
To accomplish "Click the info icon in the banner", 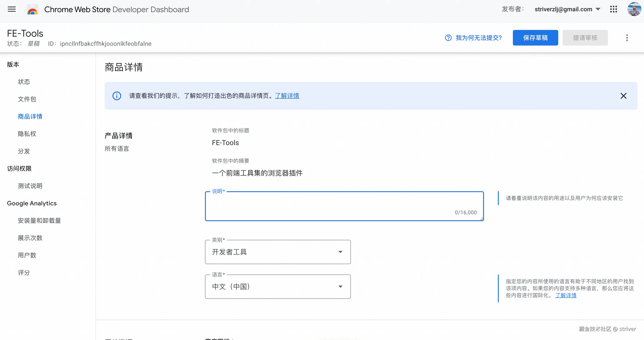I will point(117,96).
